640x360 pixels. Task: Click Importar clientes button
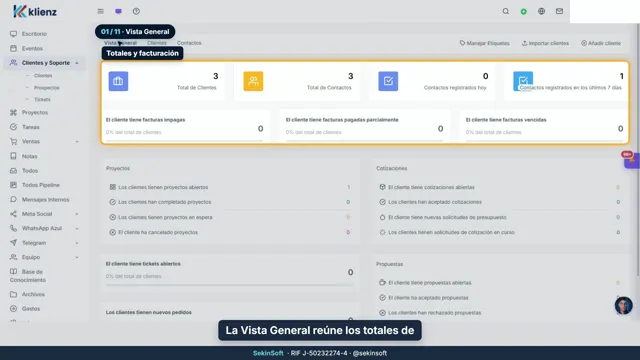click(545, 43)
